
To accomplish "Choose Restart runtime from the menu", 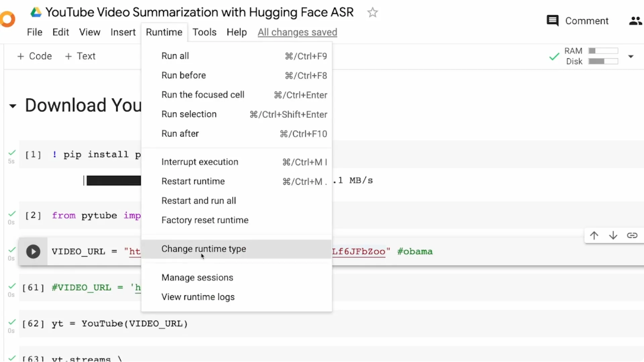I will point(193,181).
